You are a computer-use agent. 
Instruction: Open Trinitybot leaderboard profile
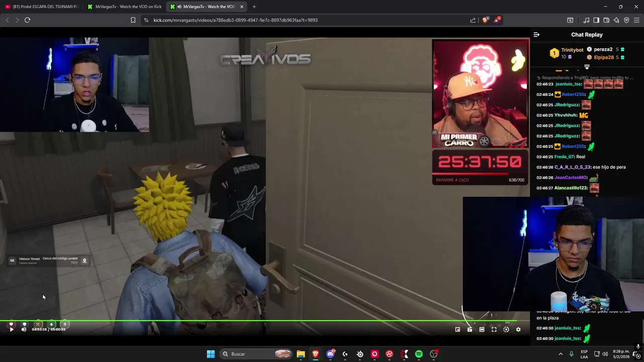572,50
